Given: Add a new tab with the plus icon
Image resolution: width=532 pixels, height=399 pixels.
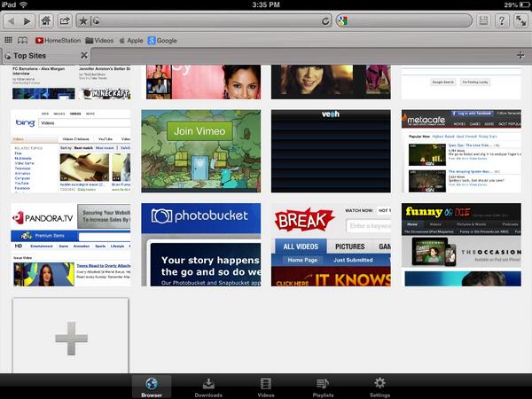Looking at the screenshot, I should pos(520,55).
